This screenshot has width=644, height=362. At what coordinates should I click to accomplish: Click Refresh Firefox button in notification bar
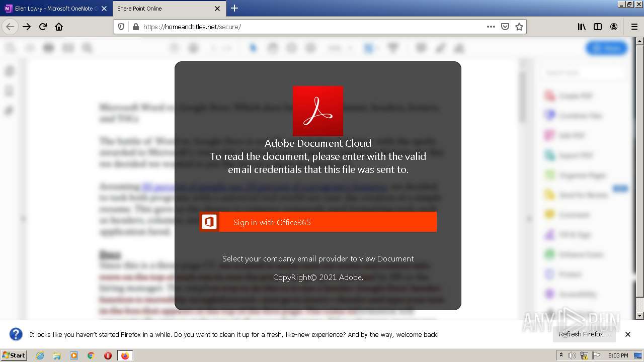584,334
